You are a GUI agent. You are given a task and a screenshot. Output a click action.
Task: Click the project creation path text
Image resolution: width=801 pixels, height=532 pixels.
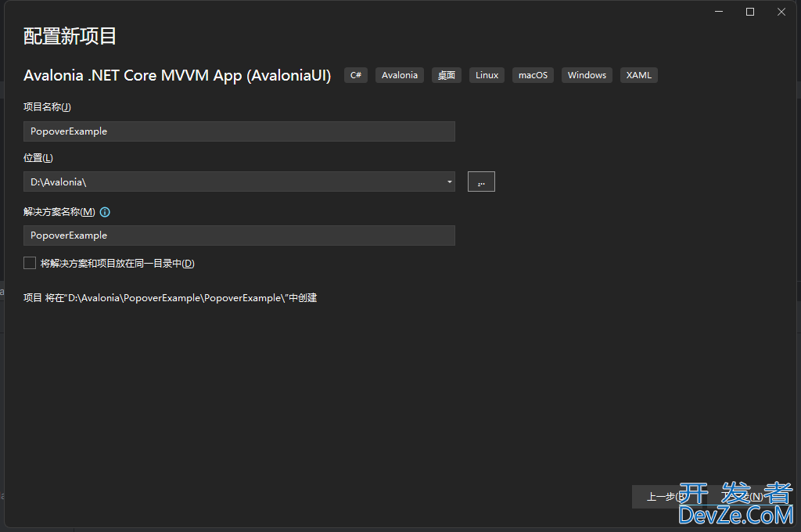(170, 298)
